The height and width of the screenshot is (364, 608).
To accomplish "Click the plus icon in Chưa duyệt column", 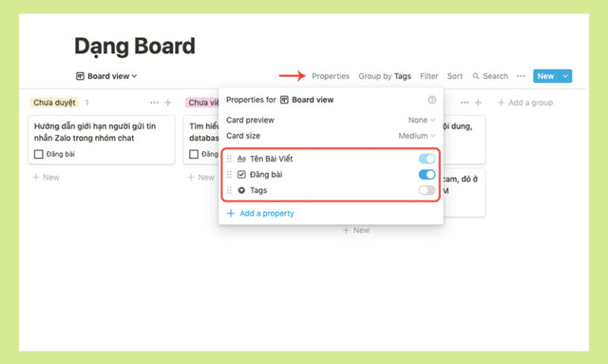I will pos(168,103).
